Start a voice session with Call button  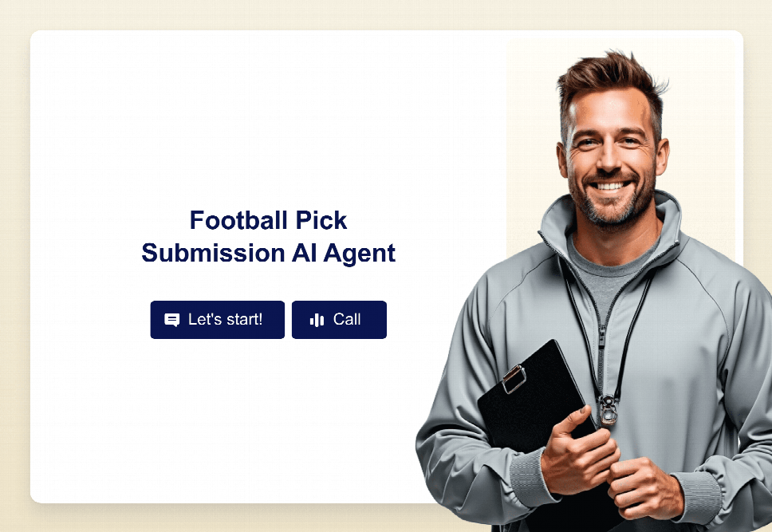339,320
